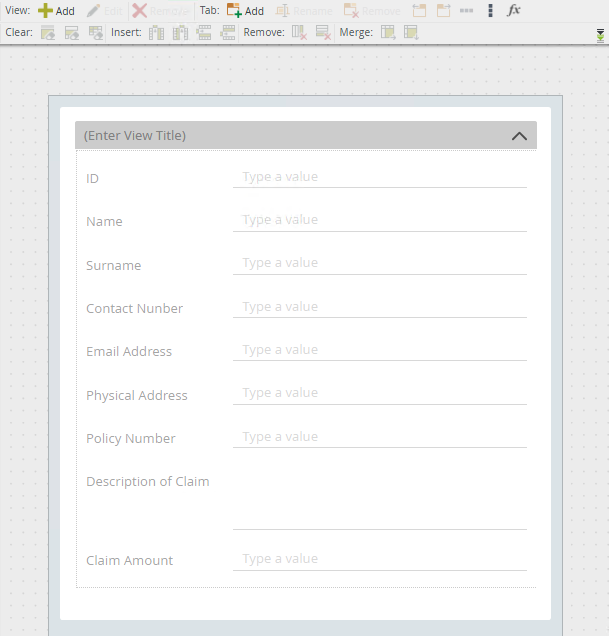Click Tab Rename button
This screenshot has height=636, width=609.
[x=304, y=11]
